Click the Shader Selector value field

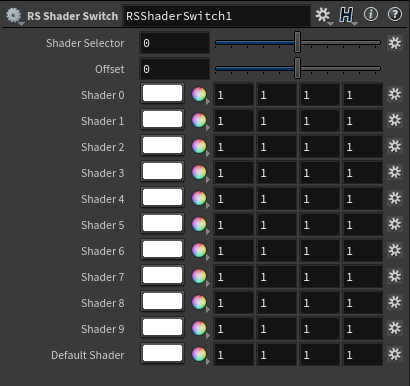[x=175, y=43]
